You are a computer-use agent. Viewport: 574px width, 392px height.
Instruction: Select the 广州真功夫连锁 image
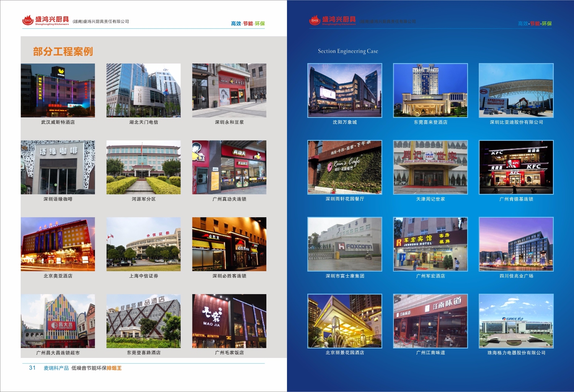pyautogui.click(x=229, y=167)
